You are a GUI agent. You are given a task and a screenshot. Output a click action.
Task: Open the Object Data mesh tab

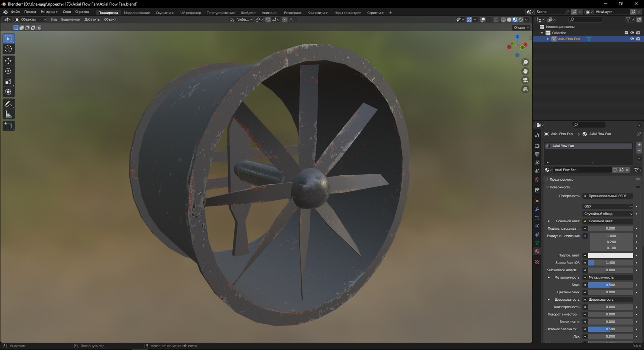tap(537, 243)
